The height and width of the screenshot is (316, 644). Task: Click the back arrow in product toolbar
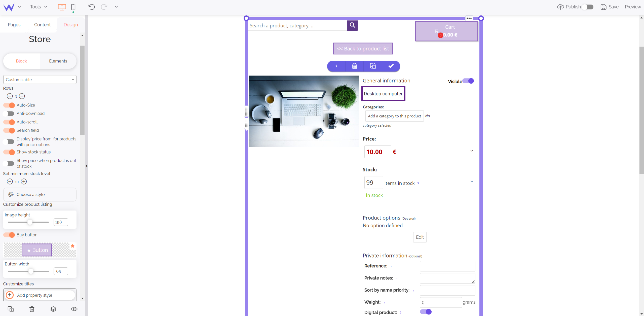[x=336, y=66]
